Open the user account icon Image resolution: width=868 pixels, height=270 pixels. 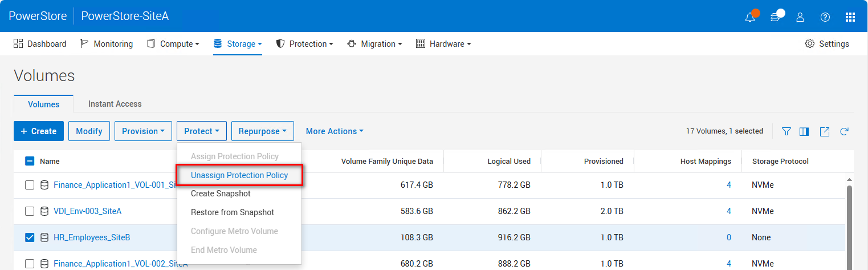pyautogui.click(x=800, y=17)
